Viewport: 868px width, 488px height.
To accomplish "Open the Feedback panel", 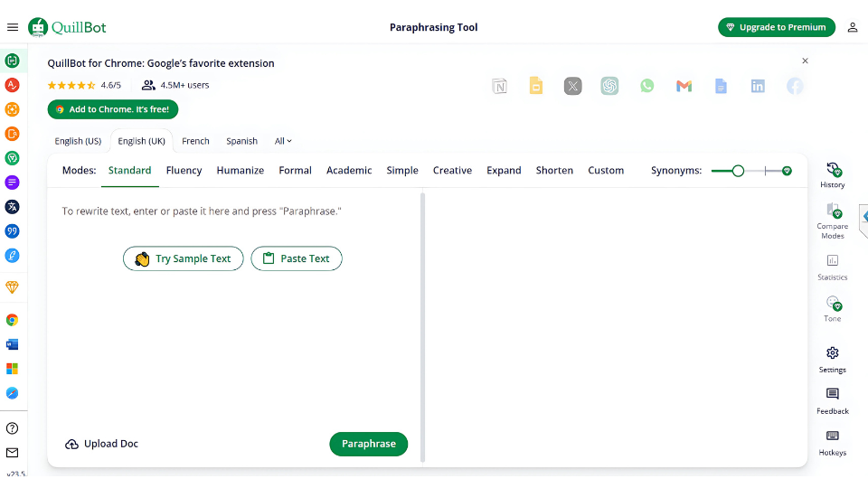I will click(x=832, y=401).
